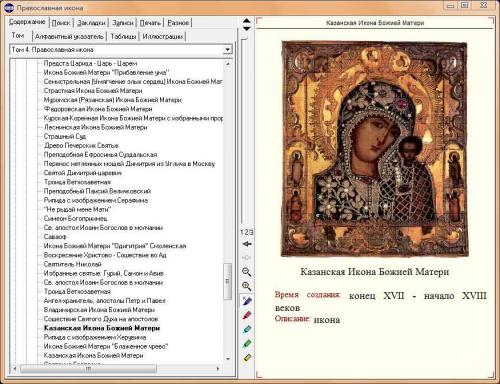The width and height of the screenshot is (500, 384).
Task: Open the Закладки tab
Action: [x=91, y=23]
